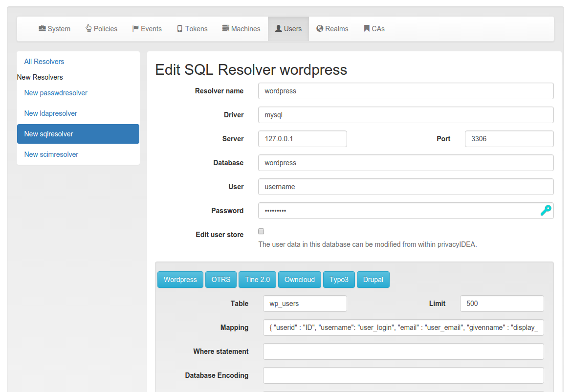571x392 pixels.
Task: Select New scimresolver
Action: pos(78,154)
